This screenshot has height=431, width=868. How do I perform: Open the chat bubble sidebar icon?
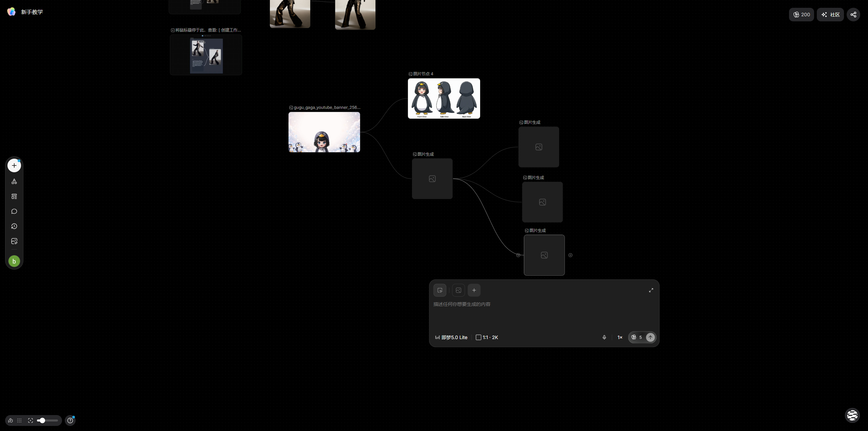(14, 211)
